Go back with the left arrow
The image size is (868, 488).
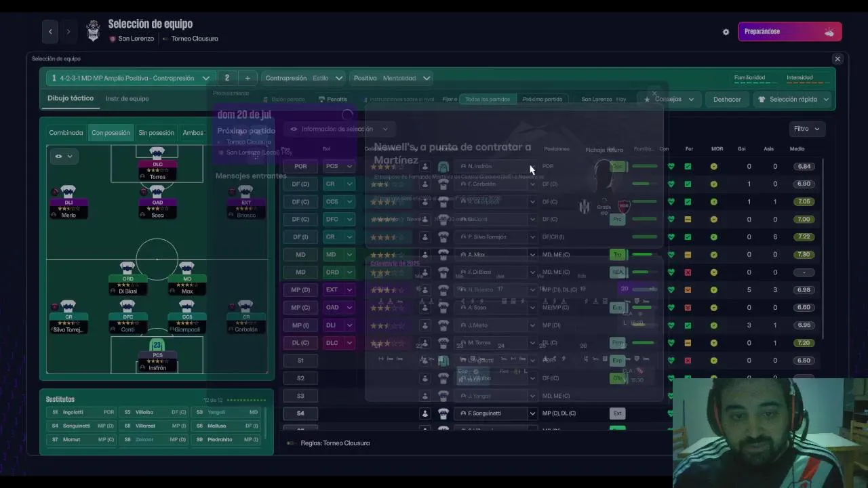pyautogui.click(x=50, y=31)
